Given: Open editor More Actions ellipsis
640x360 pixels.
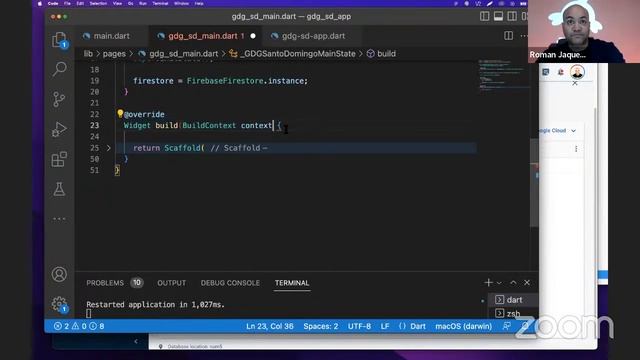Looking at the screenshot, I should 524,36.
